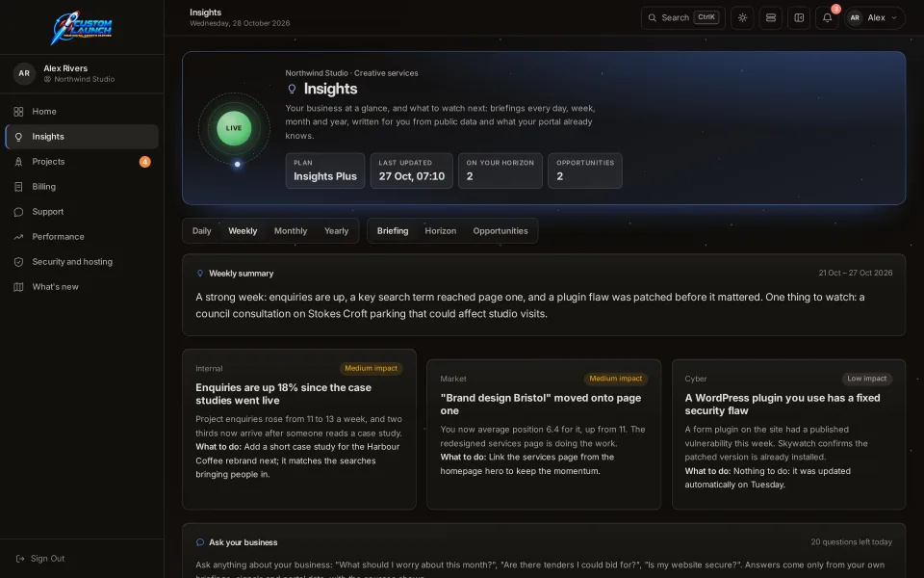Open the Enquiries are up 18% card

pos(299,430)
